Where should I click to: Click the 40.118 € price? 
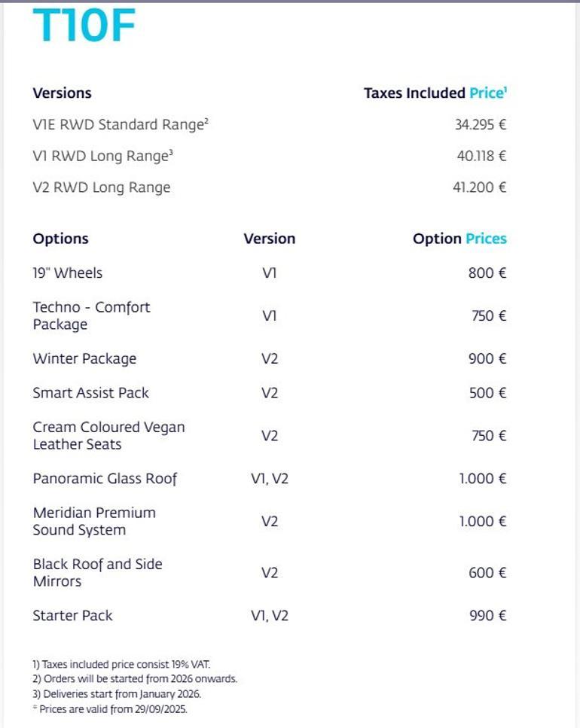tap(481, 157)
